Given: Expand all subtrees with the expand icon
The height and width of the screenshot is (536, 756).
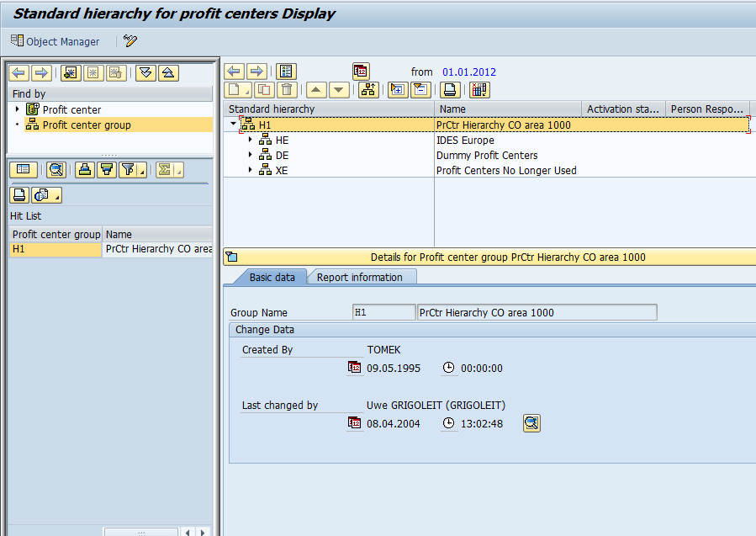Looking at the screenshot, I should [397, 89].
